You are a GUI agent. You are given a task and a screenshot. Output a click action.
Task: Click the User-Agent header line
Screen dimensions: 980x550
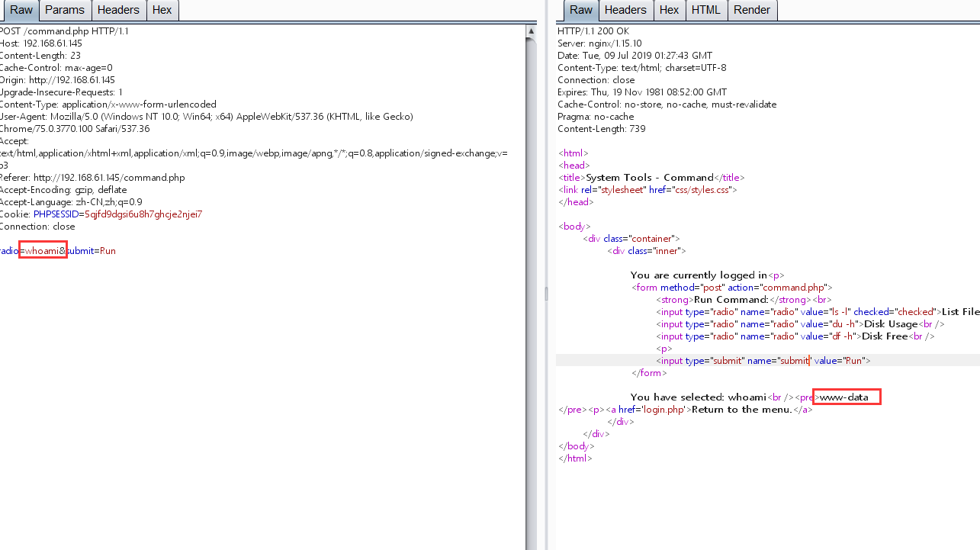207,117
